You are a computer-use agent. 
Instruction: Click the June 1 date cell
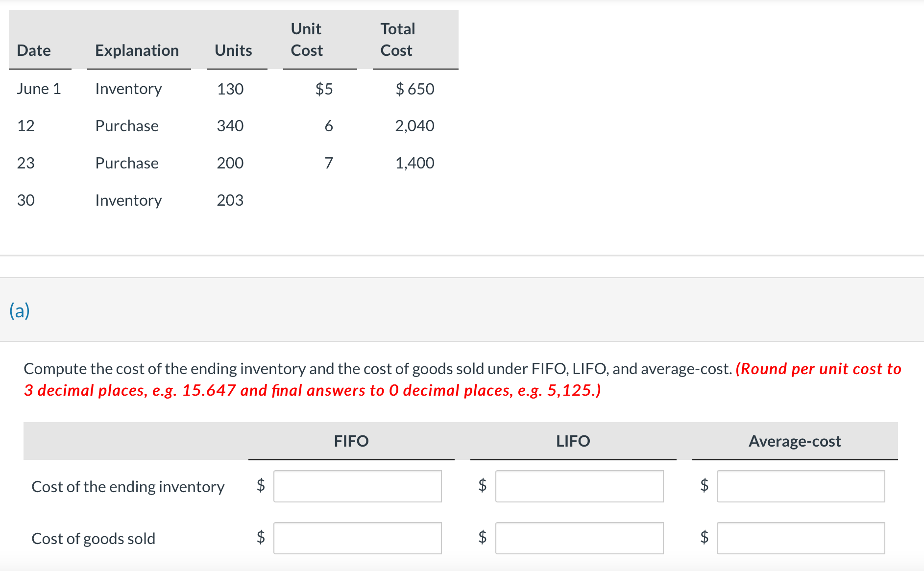(x=39, y=89)
